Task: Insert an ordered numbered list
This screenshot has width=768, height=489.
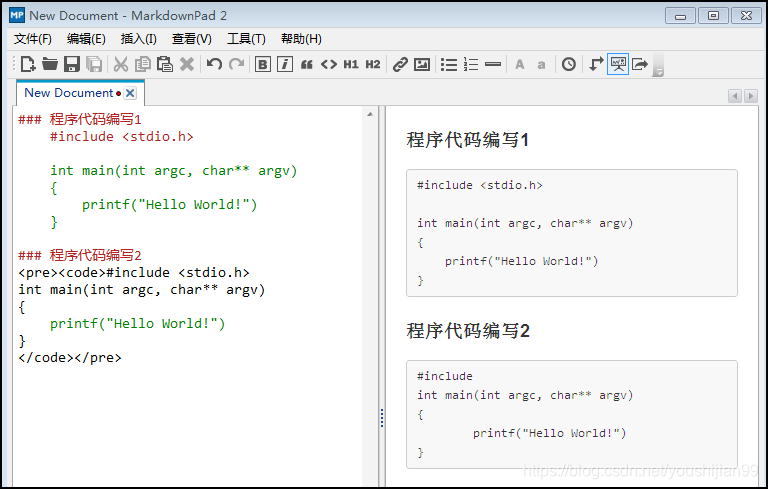Action: point(471,64)
